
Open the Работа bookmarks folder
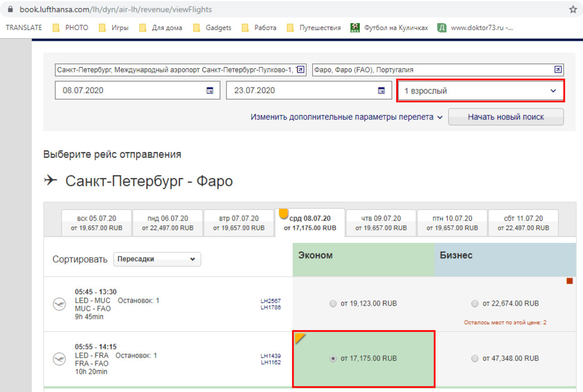[x=259, y=28]
